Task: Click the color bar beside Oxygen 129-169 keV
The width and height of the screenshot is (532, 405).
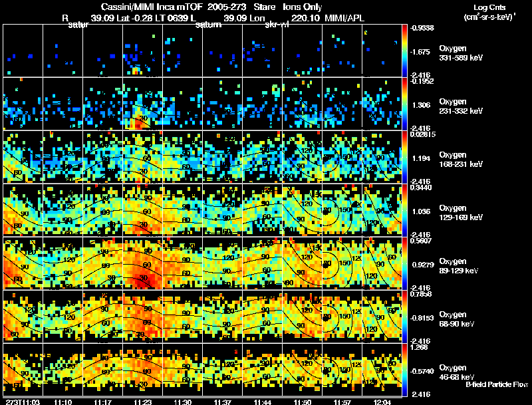Action: click(404, 210)
